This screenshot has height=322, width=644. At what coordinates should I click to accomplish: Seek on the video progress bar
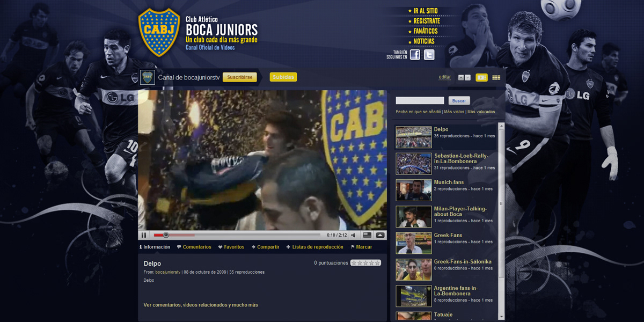coord(237,235)
